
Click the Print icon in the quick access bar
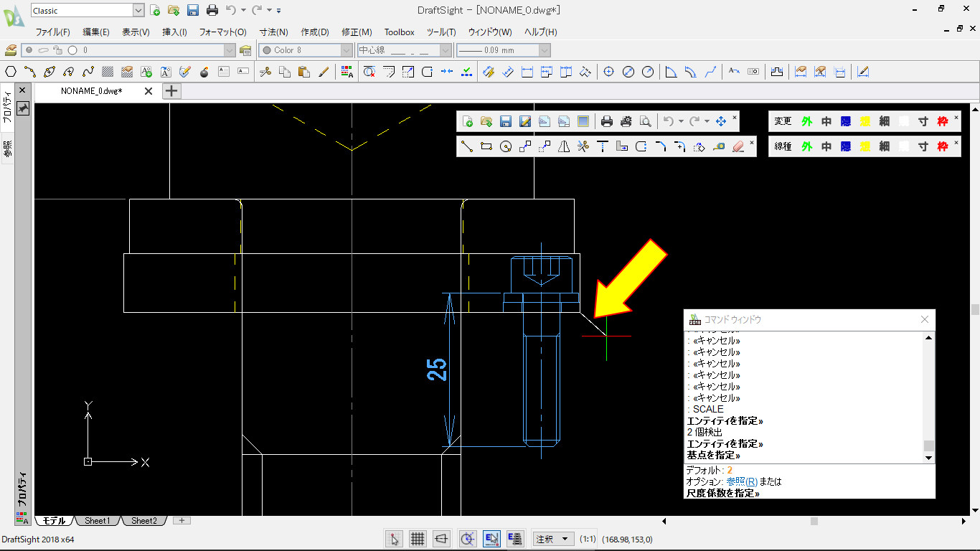tap(212, 10)
